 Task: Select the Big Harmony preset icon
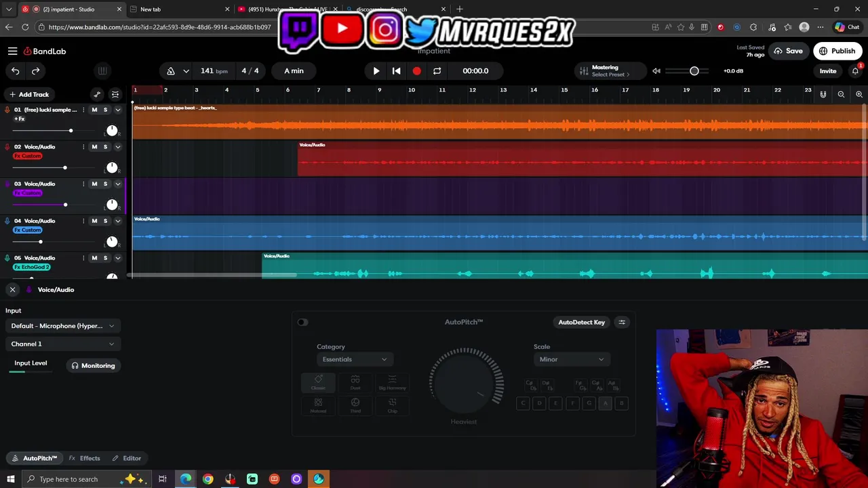tap(392, 383)
